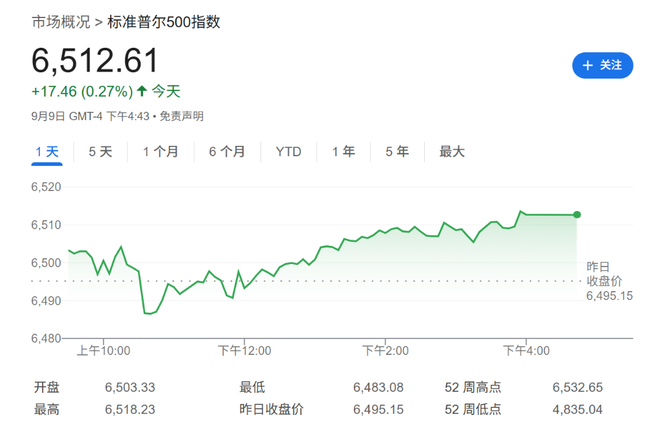Viewport: 660px width, 435px height.
Task: Click the 最低 value 6,483.08
Action: click(x=378, y=387)
